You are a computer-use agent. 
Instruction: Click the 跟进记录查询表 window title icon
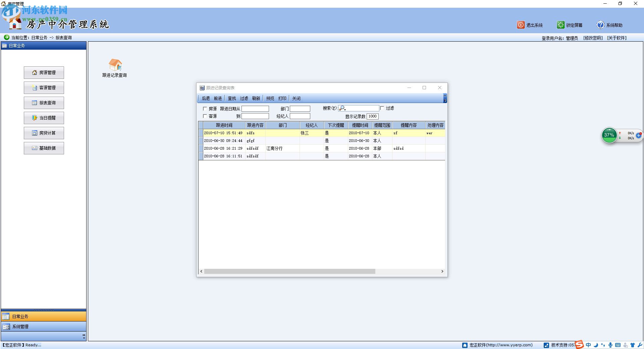[x=202, y=88]
